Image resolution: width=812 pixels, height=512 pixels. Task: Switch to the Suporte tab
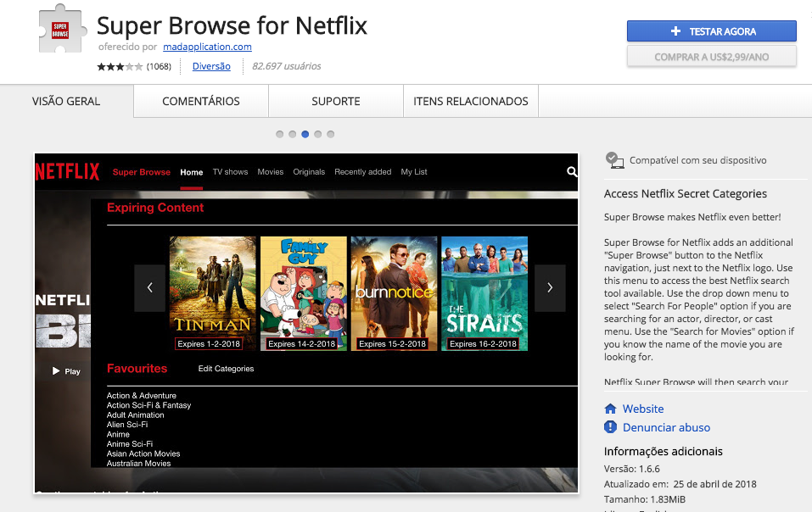tap(335, 102)
